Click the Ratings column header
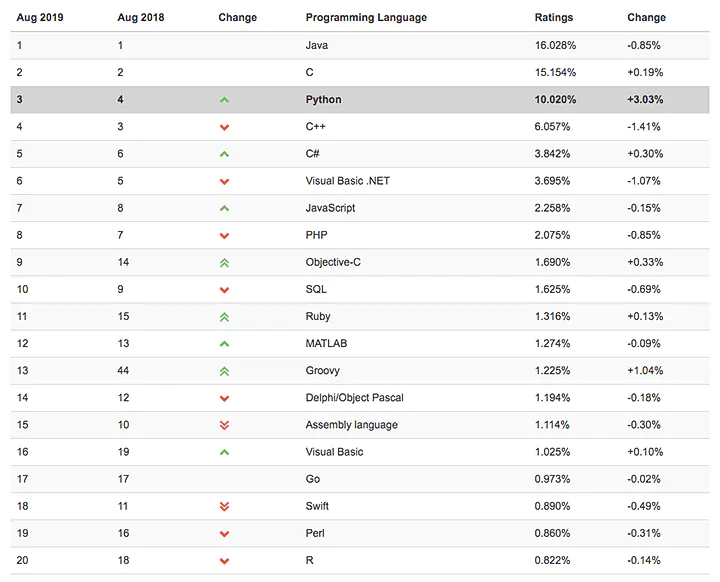The width and height of the screenshot is (720, 582). pyautogui.click(x=554, y=18)
